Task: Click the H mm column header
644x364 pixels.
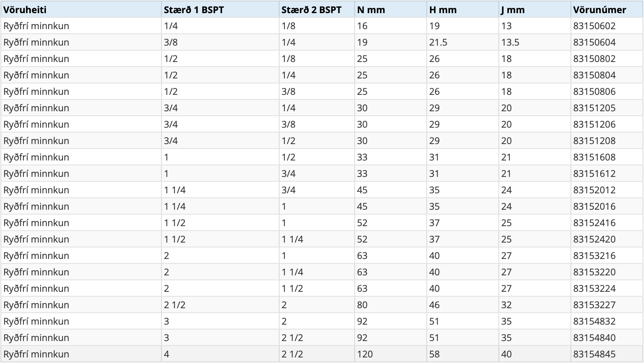Action: [x=443, y=10]
